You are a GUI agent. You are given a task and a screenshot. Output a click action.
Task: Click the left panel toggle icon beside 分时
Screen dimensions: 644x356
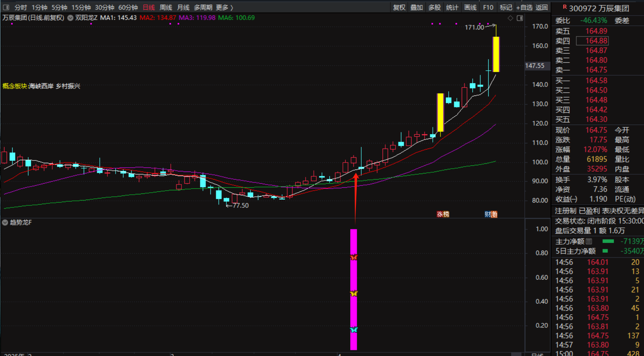[6, 7]
